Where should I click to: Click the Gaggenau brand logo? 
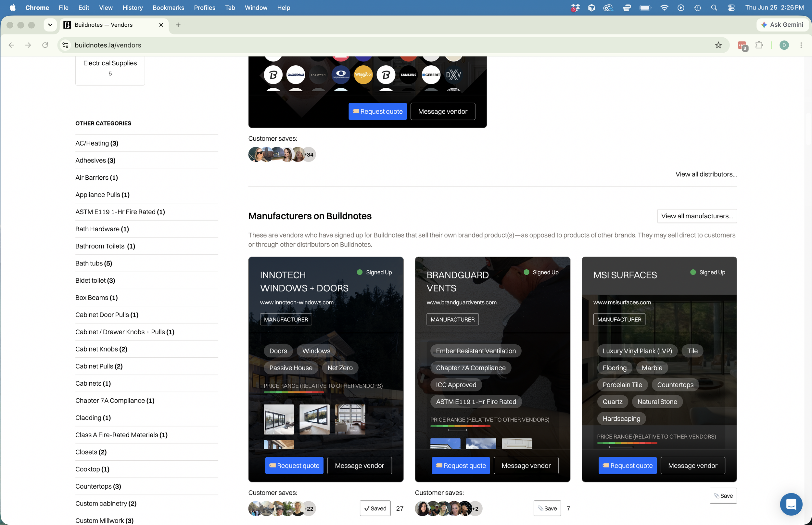pyautogui.click(x=296, y=75)
